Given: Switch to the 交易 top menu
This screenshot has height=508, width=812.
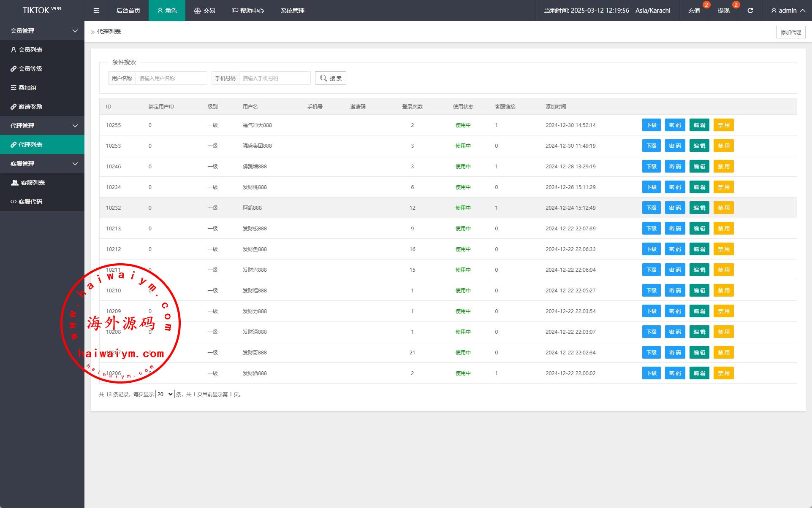Looking at the screenshot, I should coord(204,11).
